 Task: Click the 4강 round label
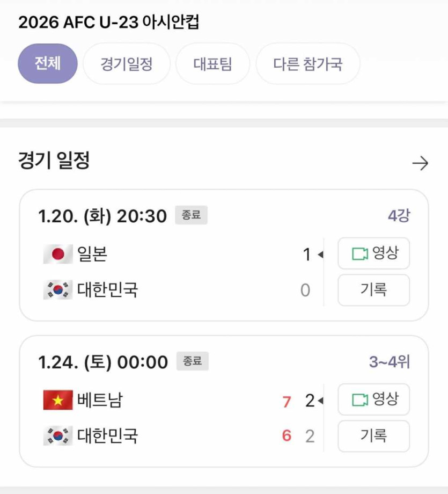(x=399, y=216)
